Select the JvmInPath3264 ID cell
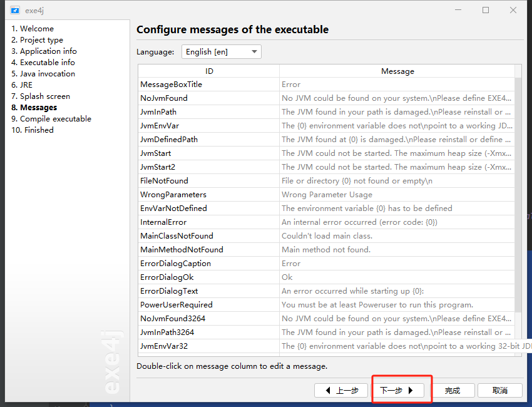532x407 pixels. (x=208, y=332)
